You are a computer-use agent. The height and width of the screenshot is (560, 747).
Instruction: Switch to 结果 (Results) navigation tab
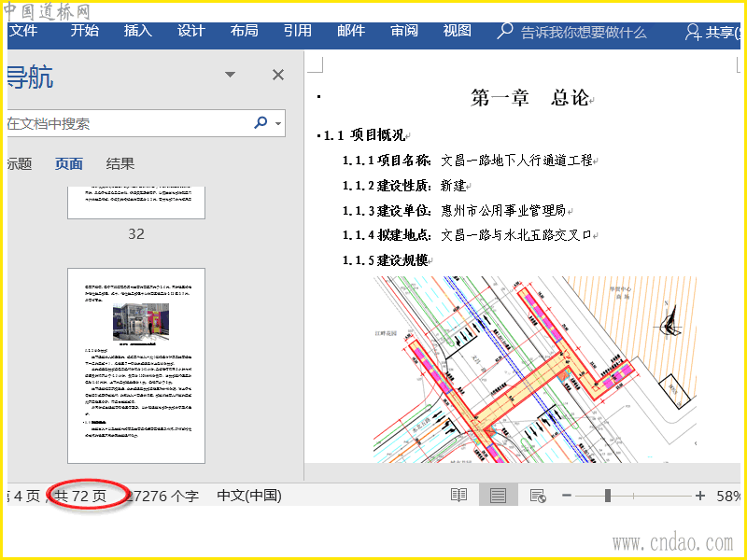tap(120, 163)
